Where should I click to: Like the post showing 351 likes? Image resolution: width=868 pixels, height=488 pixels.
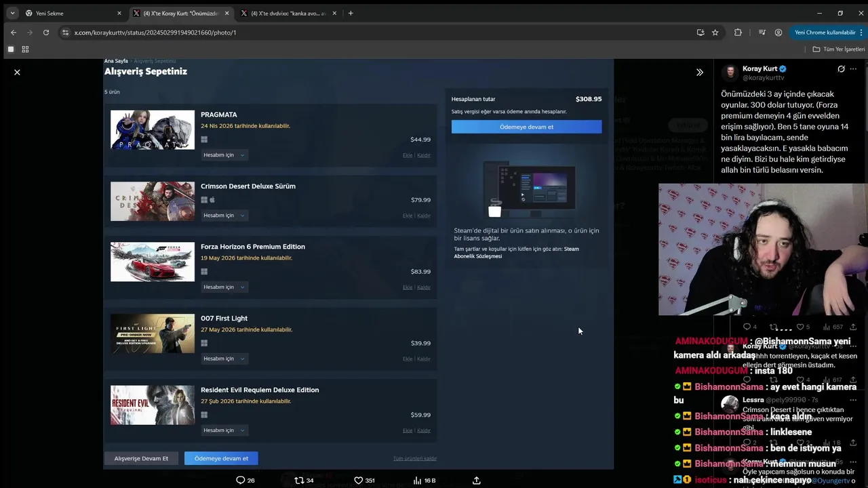364,480
